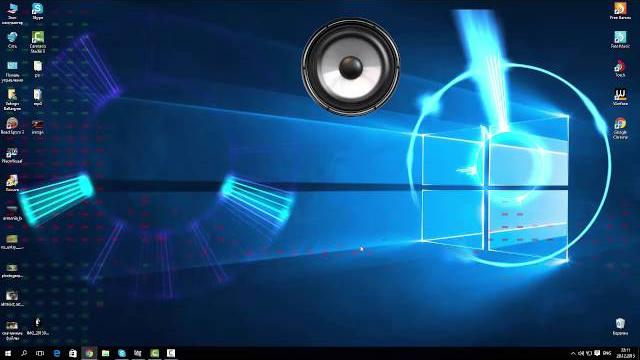Open the This PC desktop icon
Viewport: 640px width, 360px height.
pos(12,13)
